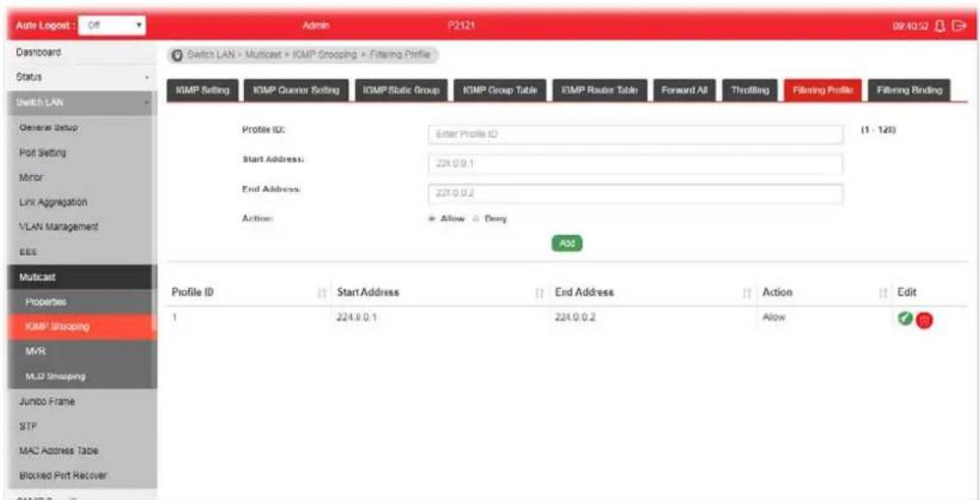
Task: Click the breadcrumb circle icon
Action: [x=177, y=55]
